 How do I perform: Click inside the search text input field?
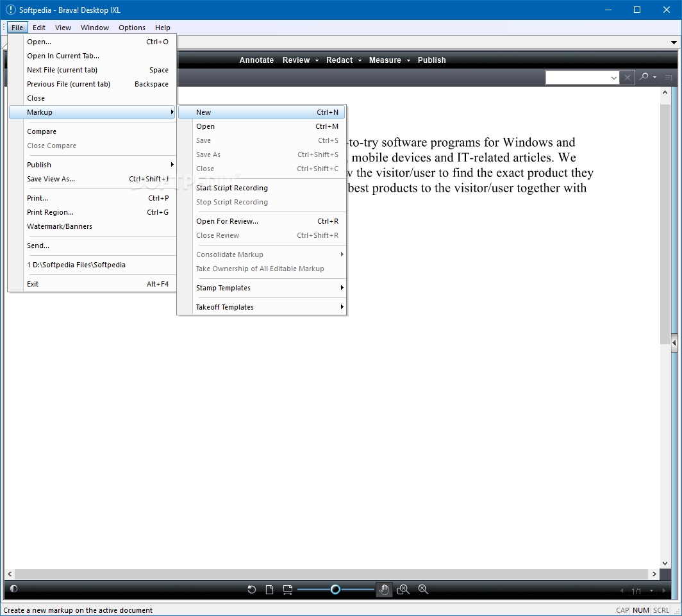pyautogui.click(x=577, y=78)
